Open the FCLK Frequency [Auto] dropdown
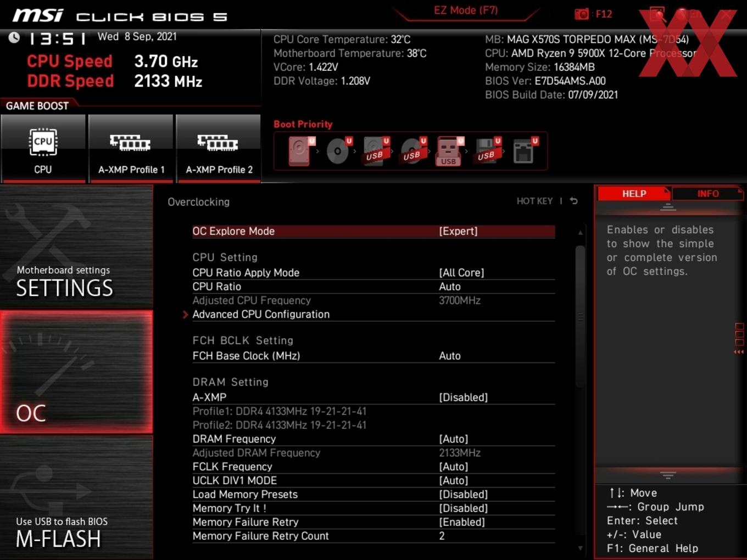This screenshot has height=560, width=747. click(453, 467)
